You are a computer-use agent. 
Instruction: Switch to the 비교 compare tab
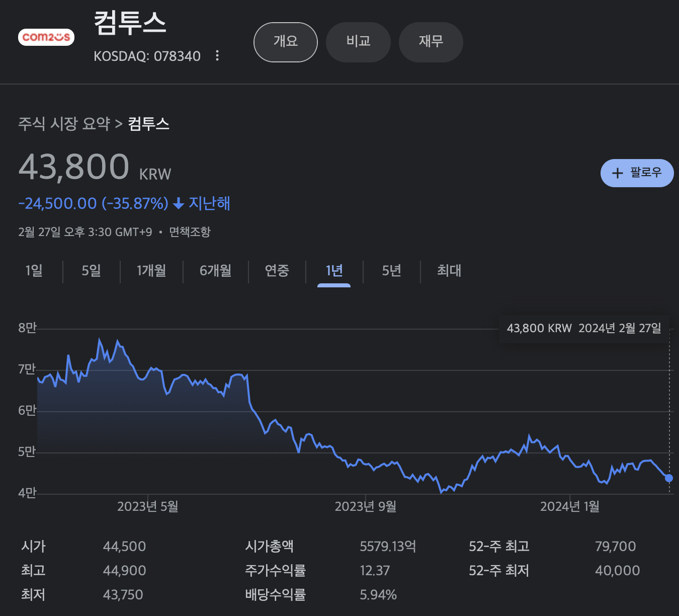click(x=358, y=42)
